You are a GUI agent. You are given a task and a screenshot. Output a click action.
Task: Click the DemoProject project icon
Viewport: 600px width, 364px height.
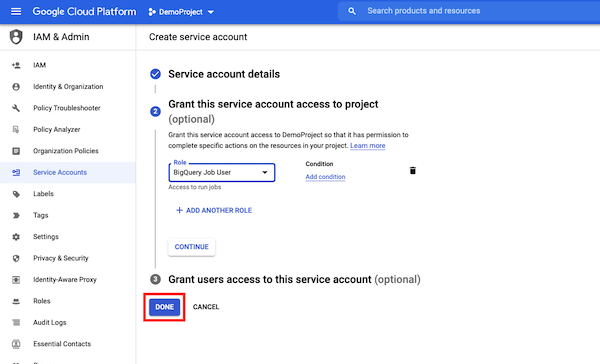pyautogui.click(x=152, y=12)
